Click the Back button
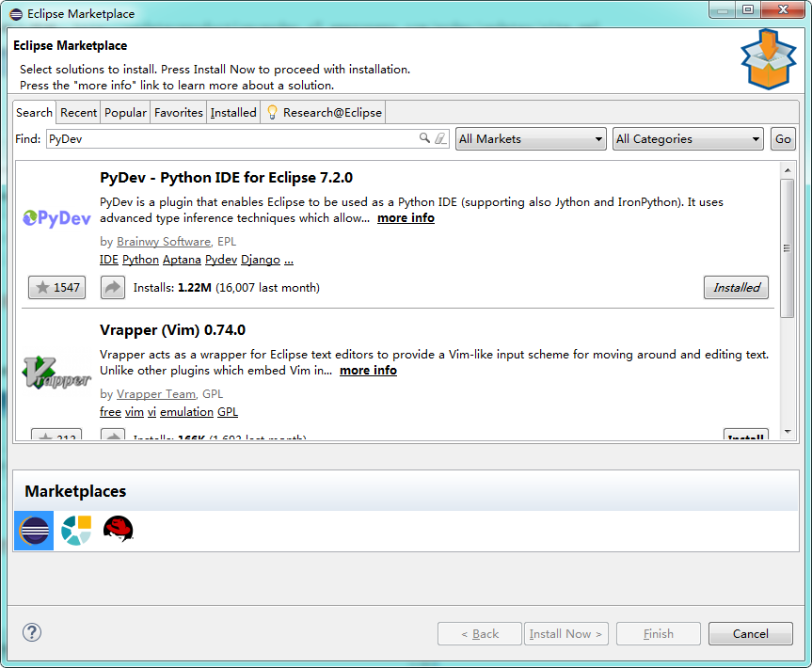The height and width of the screenshot is (668, 812). 480,634
